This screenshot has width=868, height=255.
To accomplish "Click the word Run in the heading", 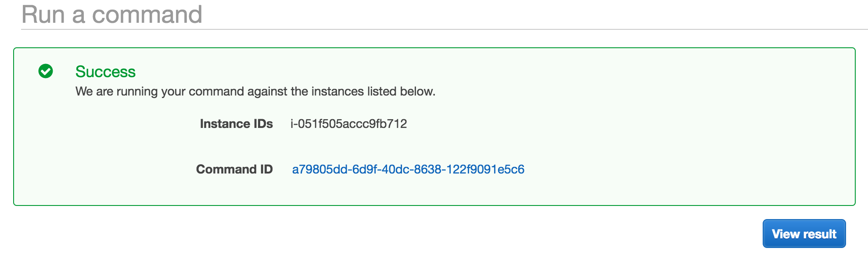I will tap(43, 14).
